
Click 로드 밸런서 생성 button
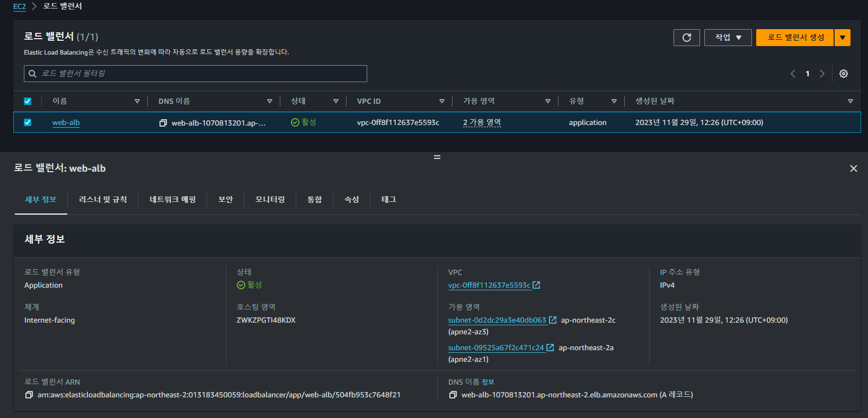[x=795, y=38]
